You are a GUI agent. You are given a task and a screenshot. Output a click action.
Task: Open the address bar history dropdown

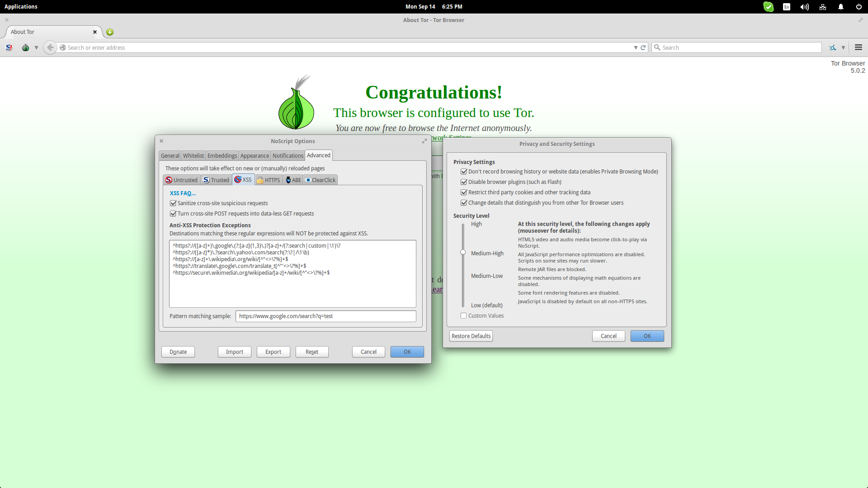636,47
